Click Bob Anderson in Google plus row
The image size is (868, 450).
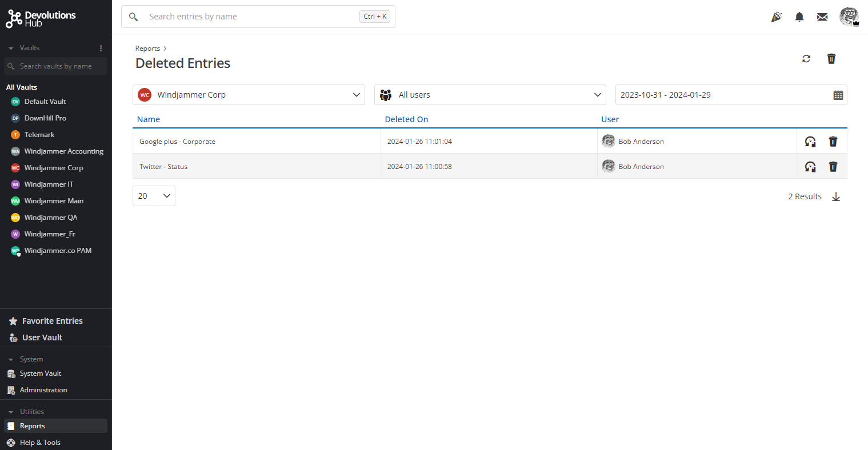pos(641,142)
